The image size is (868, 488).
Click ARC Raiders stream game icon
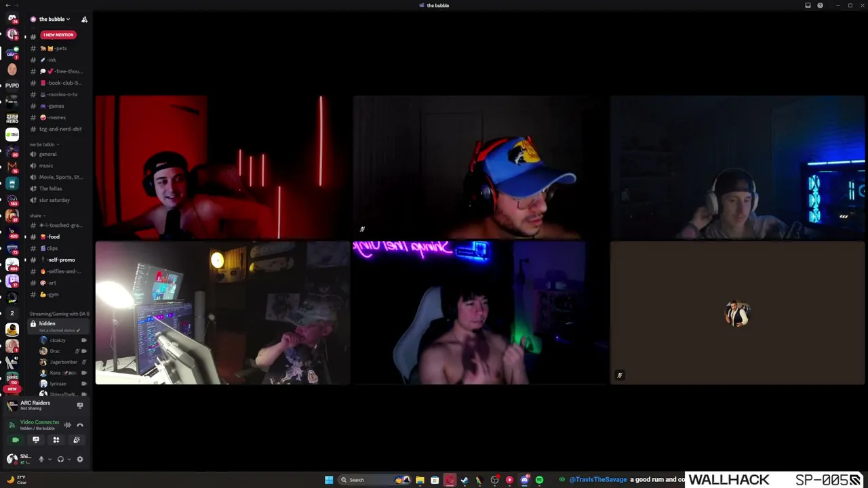pyautogui.click(x=12, y=405)
